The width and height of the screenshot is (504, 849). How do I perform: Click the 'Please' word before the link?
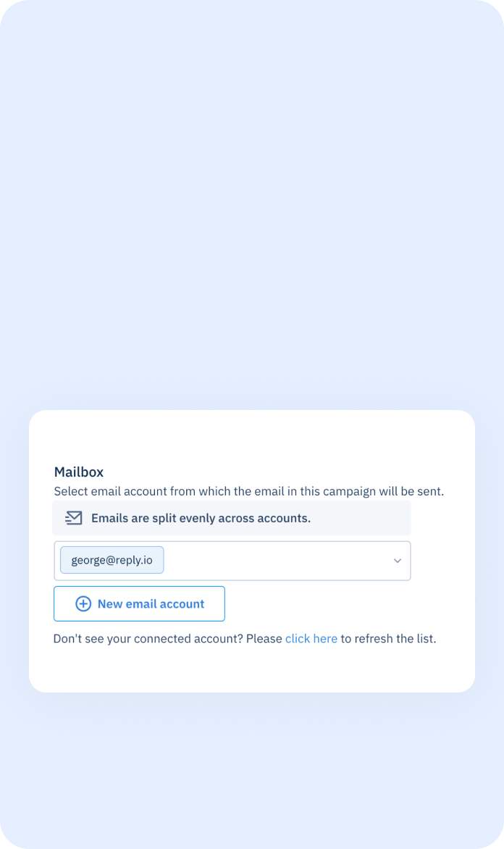[264, 638]
